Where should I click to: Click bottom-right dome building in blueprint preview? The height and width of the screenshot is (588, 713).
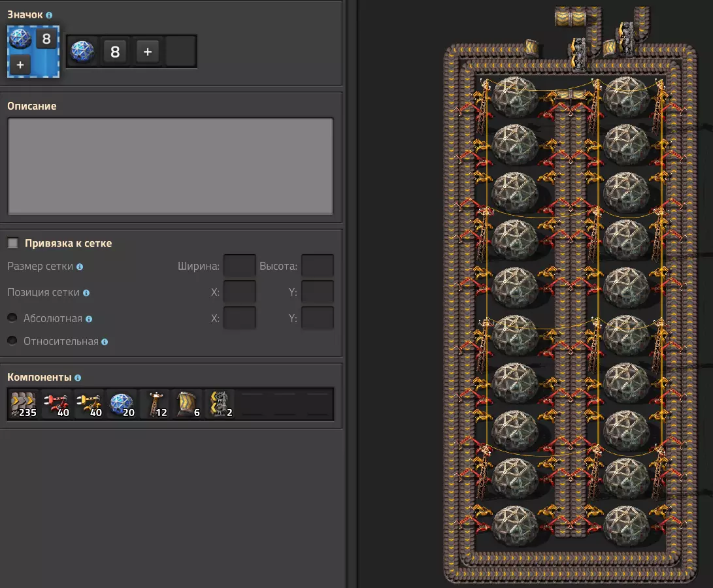click(x=627, y=526)
